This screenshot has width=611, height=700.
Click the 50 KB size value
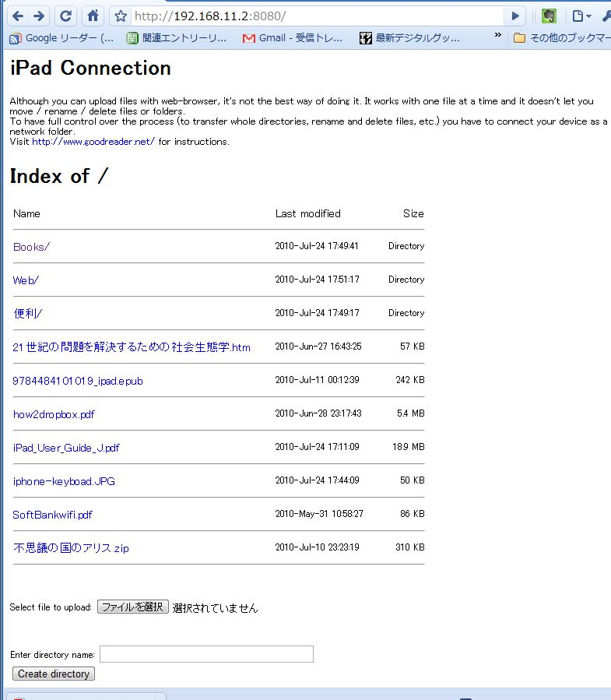click(x=413, y=480)
